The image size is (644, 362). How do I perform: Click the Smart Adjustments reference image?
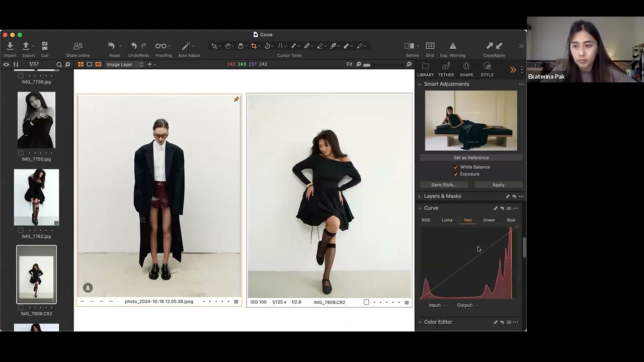tap(471, 121)
